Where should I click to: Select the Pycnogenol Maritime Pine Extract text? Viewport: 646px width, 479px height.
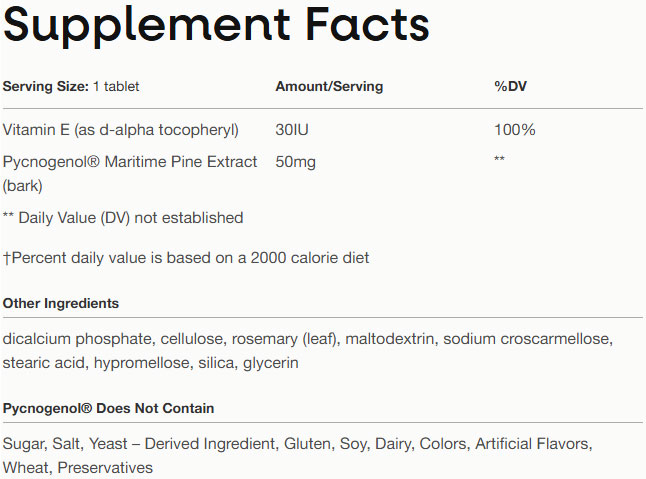coord(130,162)
